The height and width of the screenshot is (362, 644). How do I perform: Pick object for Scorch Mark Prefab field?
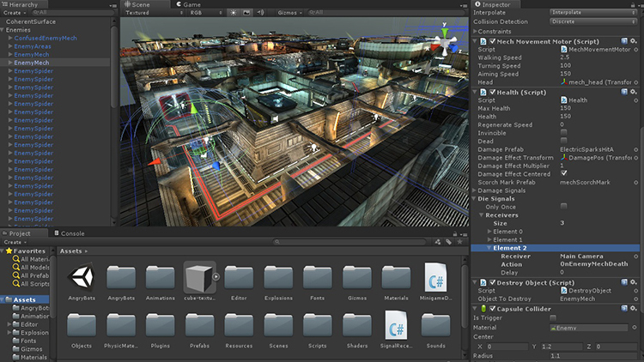[635, 182]
